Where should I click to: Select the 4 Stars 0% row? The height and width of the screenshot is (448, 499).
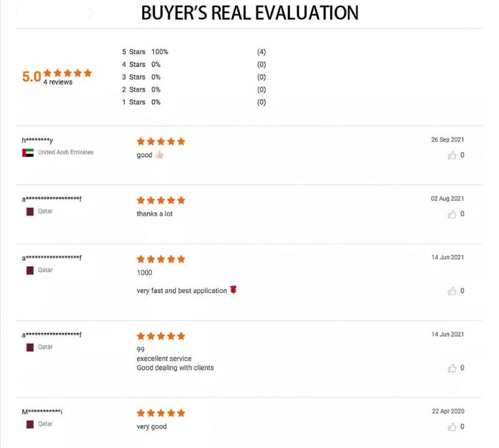coord(194,65)
